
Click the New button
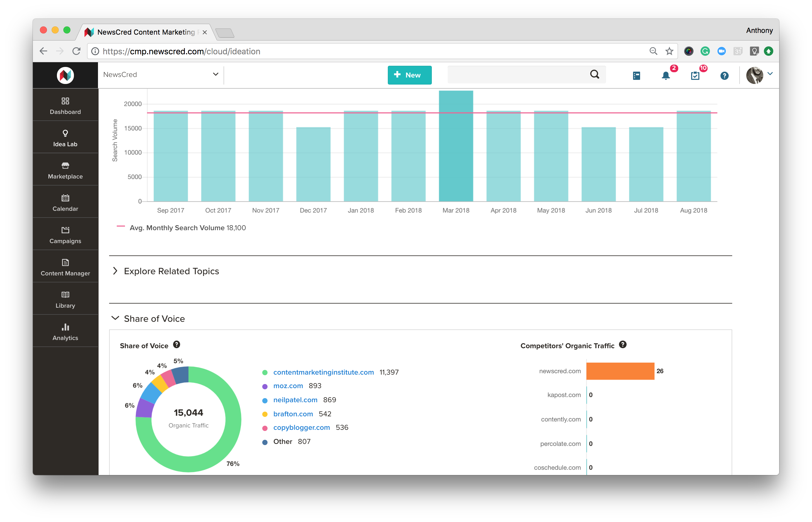pos(410,75)
